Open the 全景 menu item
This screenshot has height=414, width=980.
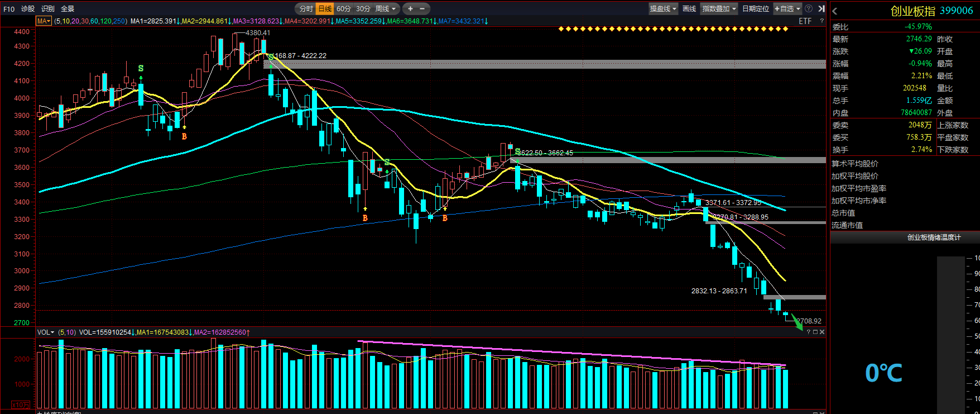click(68, 9)
